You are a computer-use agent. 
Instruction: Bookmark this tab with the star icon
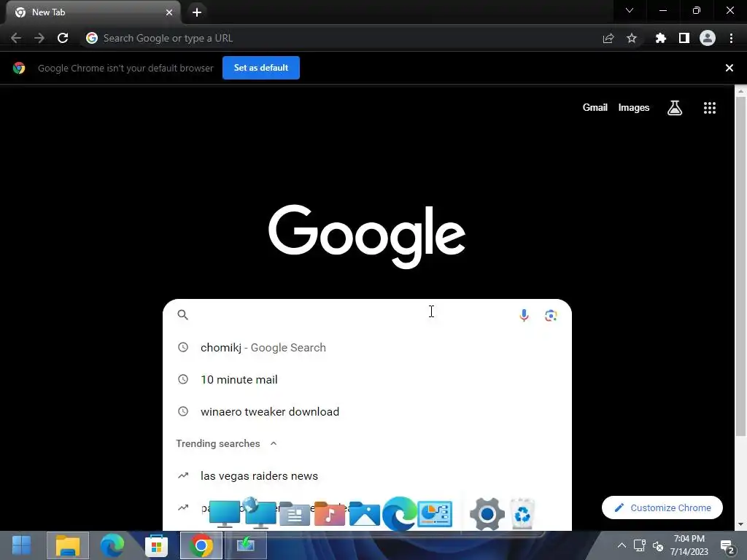pyautogui.click(x=632, y=38)
